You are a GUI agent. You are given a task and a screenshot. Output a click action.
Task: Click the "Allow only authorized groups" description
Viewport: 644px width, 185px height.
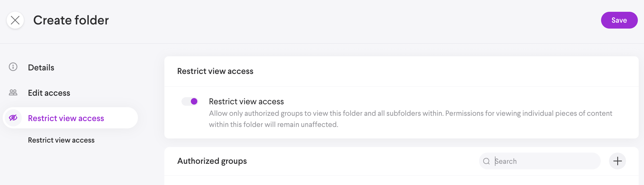point(410,119)
